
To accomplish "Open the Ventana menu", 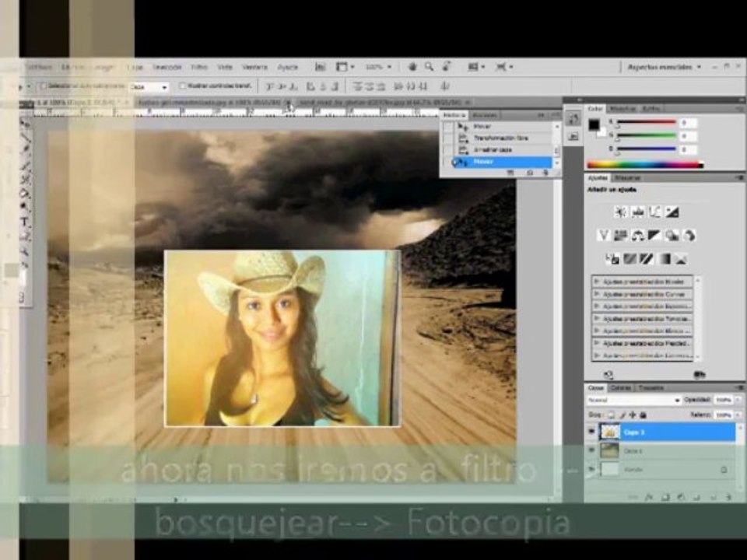I will point(254,67).
